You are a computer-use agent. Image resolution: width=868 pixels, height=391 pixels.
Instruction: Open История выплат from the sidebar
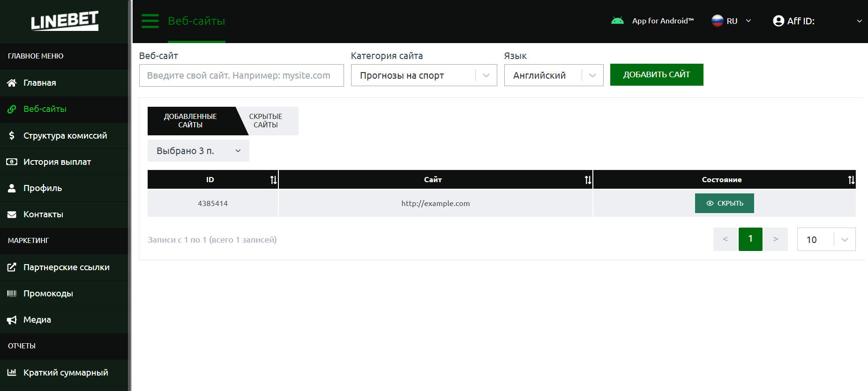(64, 162)
